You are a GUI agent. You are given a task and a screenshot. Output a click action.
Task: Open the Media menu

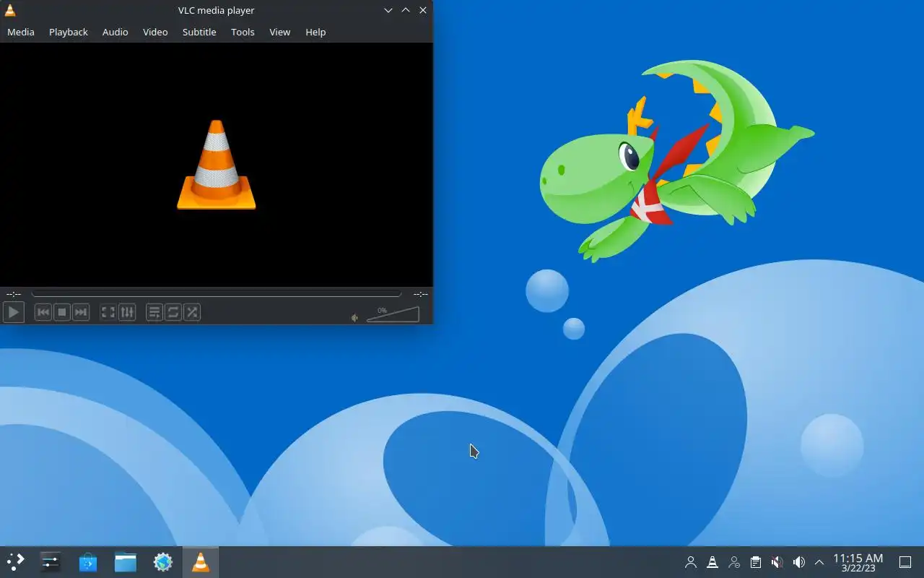21,32
